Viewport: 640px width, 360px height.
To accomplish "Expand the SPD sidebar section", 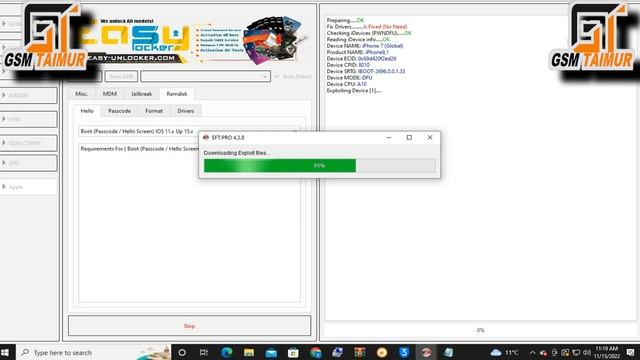I will tap(29, 163).
